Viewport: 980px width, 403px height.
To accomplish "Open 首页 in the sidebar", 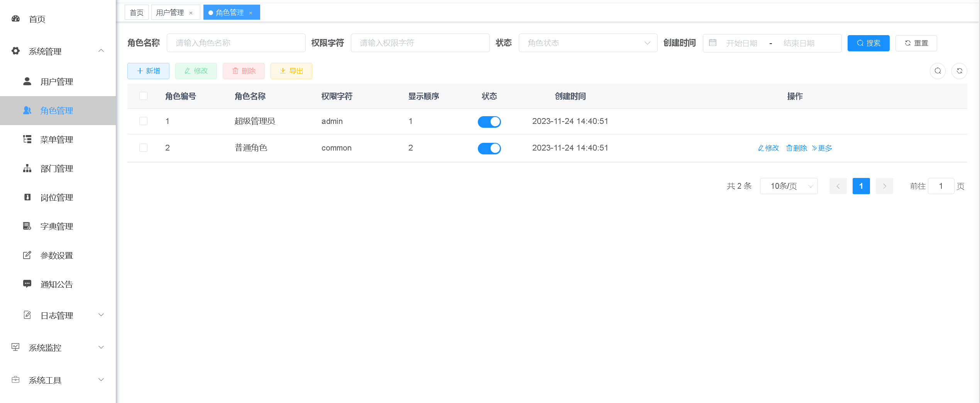I will coord(58,19).
